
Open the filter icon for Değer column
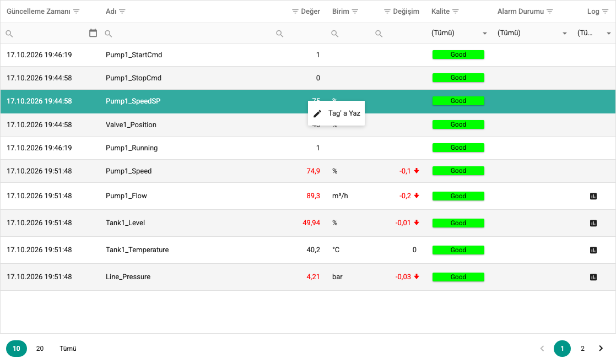point(295,12)
